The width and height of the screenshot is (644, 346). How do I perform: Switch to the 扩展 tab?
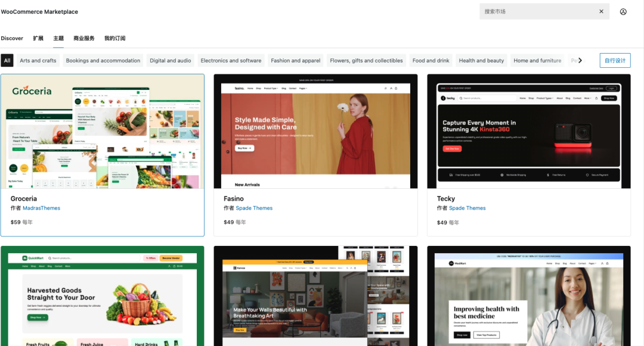[38, 38]
